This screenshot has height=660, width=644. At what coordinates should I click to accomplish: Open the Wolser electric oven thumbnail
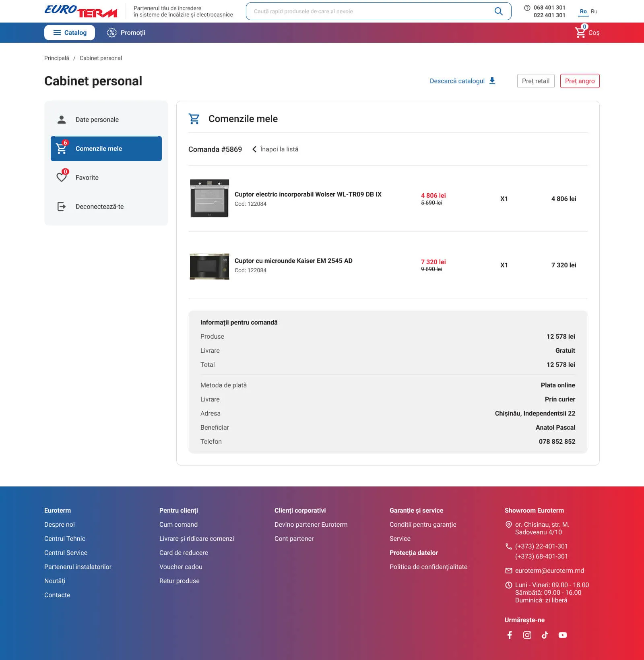209,198
